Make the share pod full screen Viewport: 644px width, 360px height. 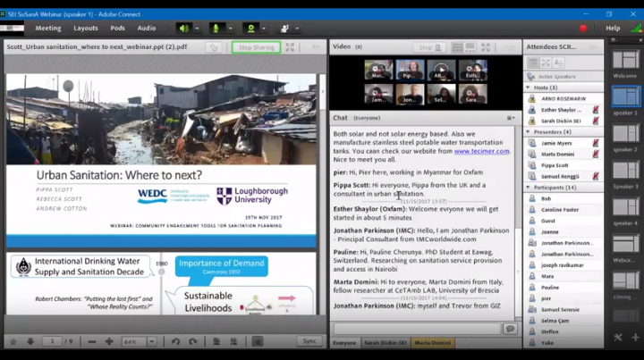point(290,47)
